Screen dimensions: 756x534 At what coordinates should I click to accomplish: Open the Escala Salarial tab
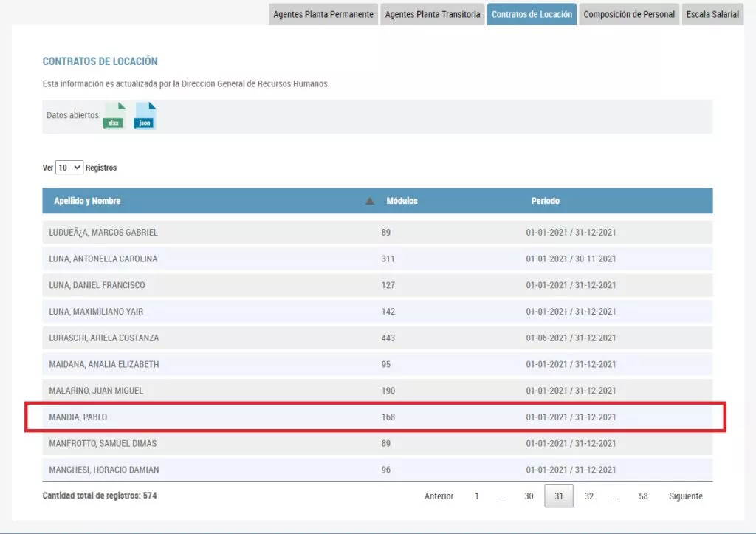(x=712, y=14)
